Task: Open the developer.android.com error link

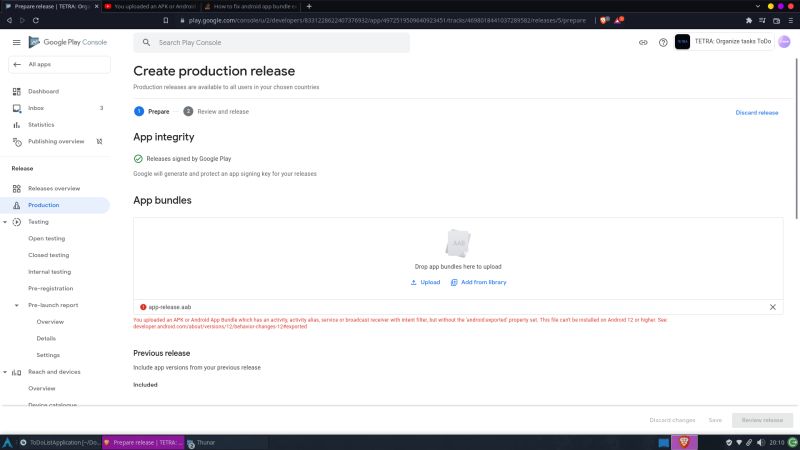Action: point(220,327)
